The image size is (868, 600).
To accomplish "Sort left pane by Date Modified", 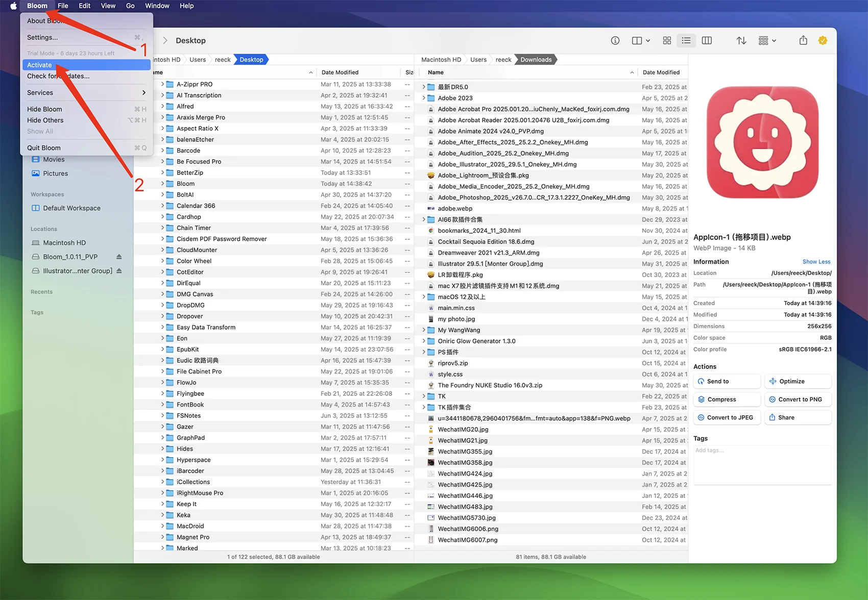I will (x=340, y=72).
